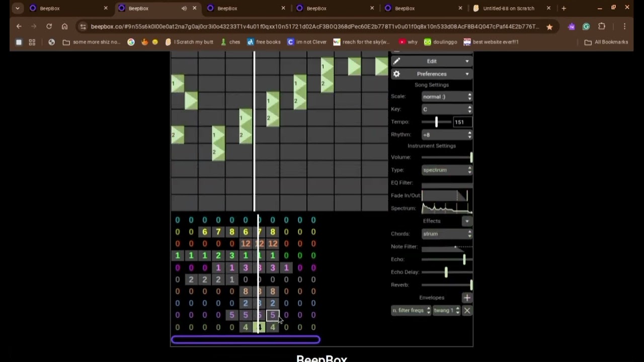
Task: Click the beepbox.co URL address bar
Action: pyautogui.click(x=315, y=27)
